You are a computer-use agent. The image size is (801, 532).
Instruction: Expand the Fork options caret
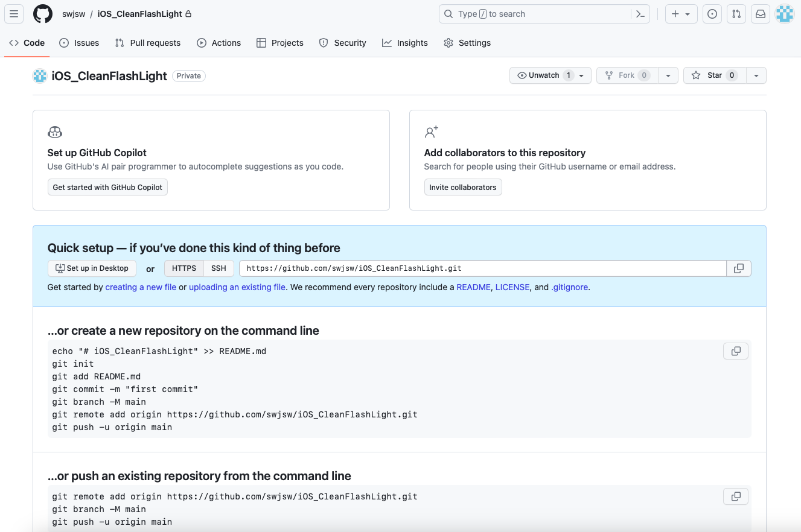(x=668, y=75)
